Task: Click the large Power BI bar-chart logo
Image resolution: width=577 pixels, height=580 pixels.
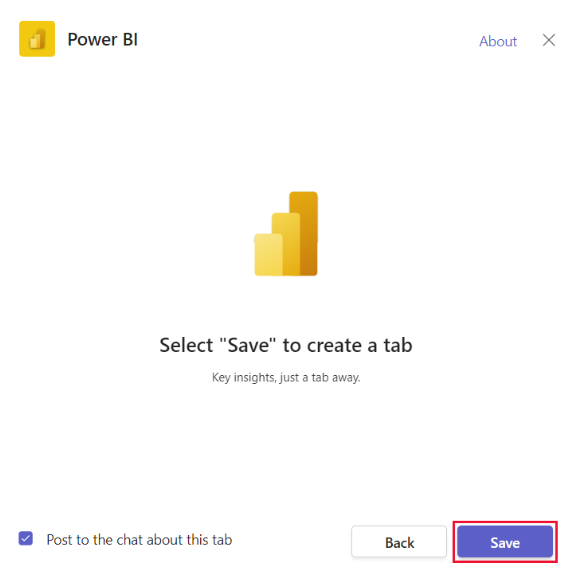Action: tap(286, 234)
